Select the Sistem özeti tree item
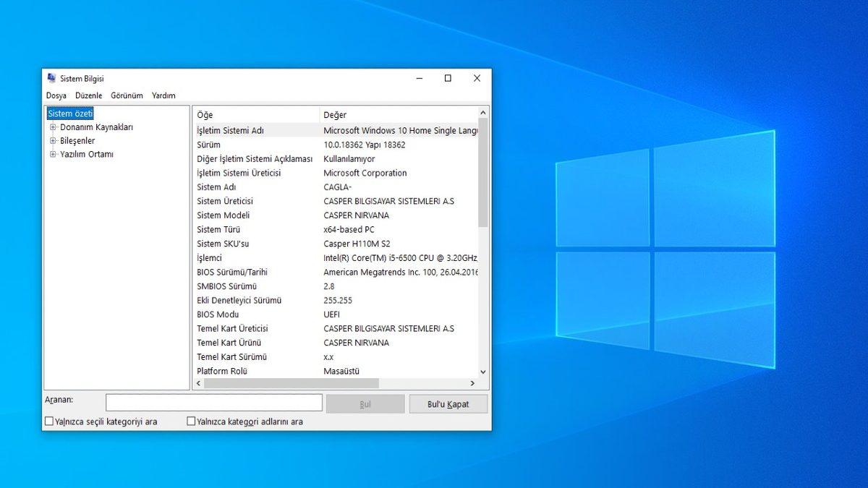The image size is (868, 488). pos(70,113)
